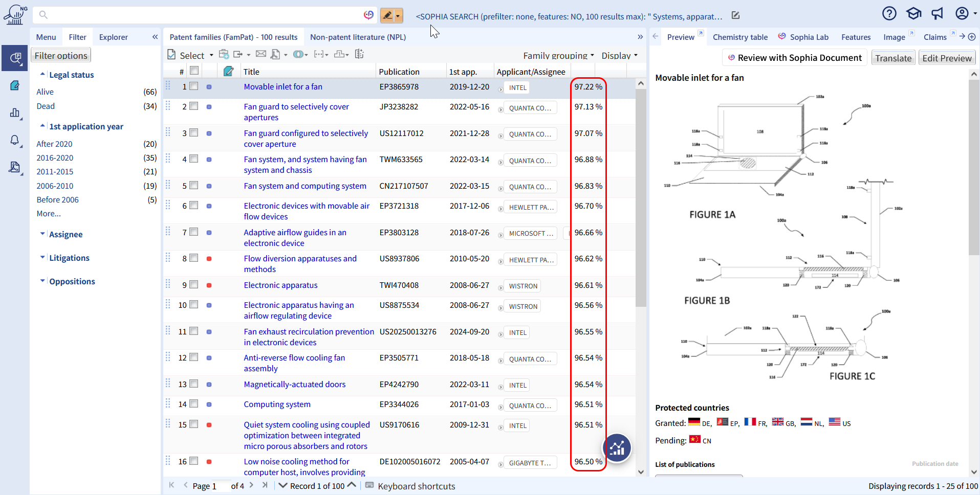This screenshot has width=980, height=495.
Task: Filter by Alive legal status
Action: (x=45, y=92)
